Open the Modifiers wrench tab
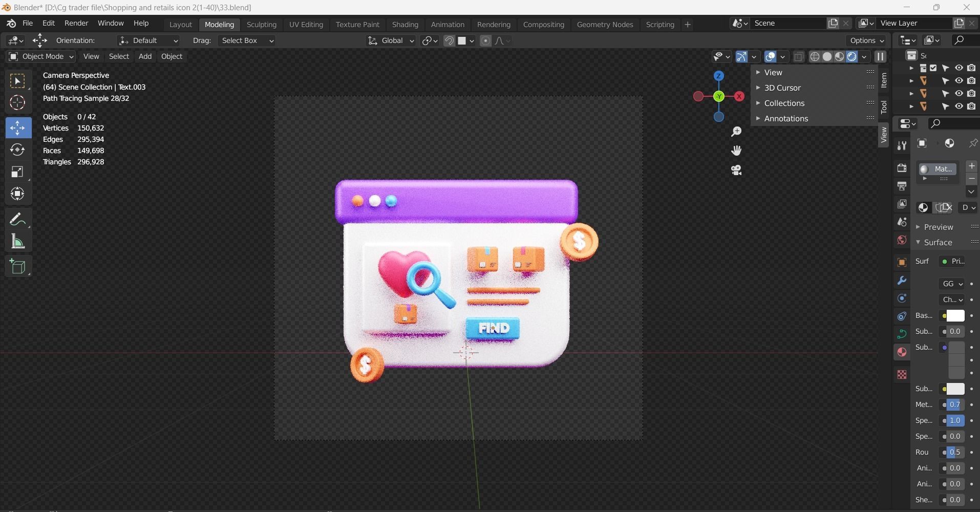980x512 pixels. point(902,281)
